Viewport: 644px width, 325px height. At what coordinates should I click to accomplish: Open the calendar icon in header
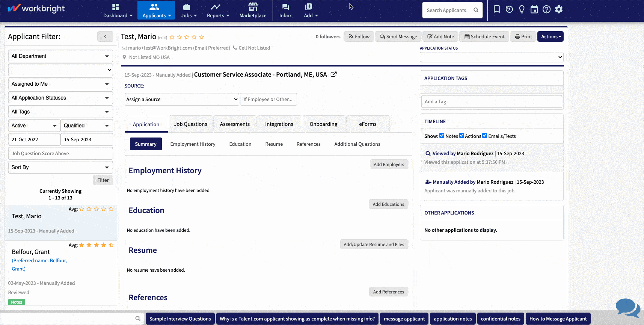pos(534,9)
